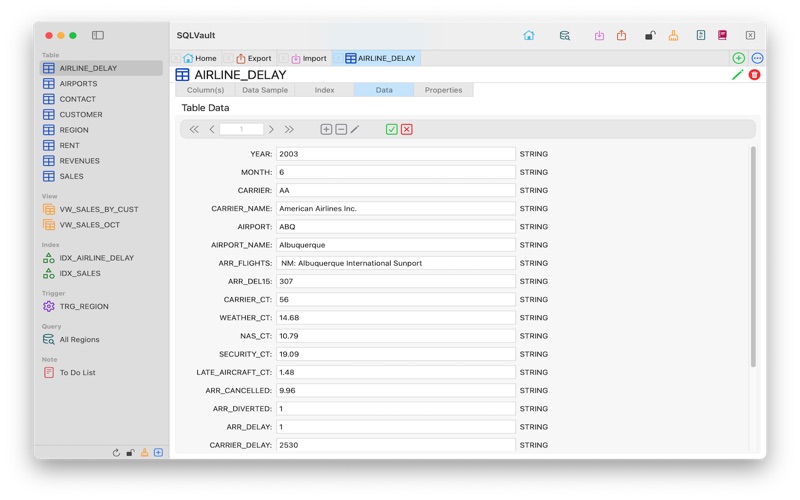Click the CARRIER_NAME field American Airlines Inc.
Screen dimensions: 800x500
(395, 209)
